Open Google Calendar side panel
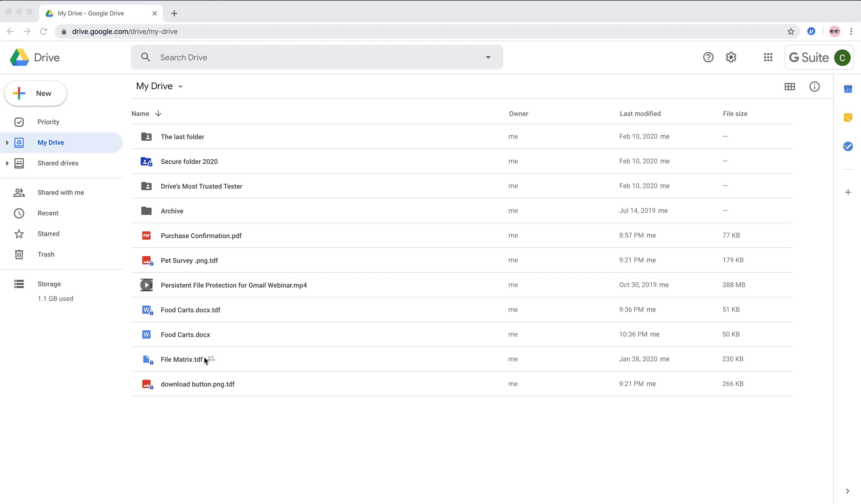Screen dimensions: 861x504 pos(848,89)
